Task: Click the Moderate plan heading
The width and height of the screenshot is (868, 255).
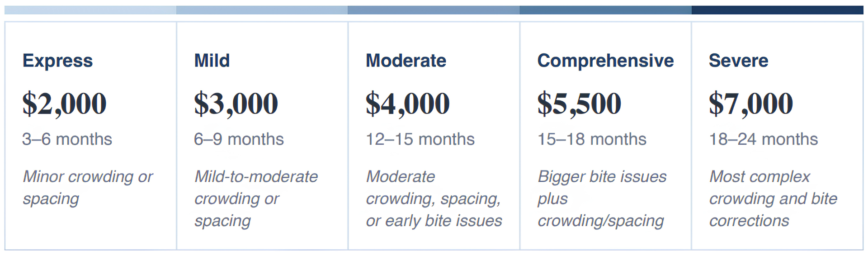Action: coord(406,61)
